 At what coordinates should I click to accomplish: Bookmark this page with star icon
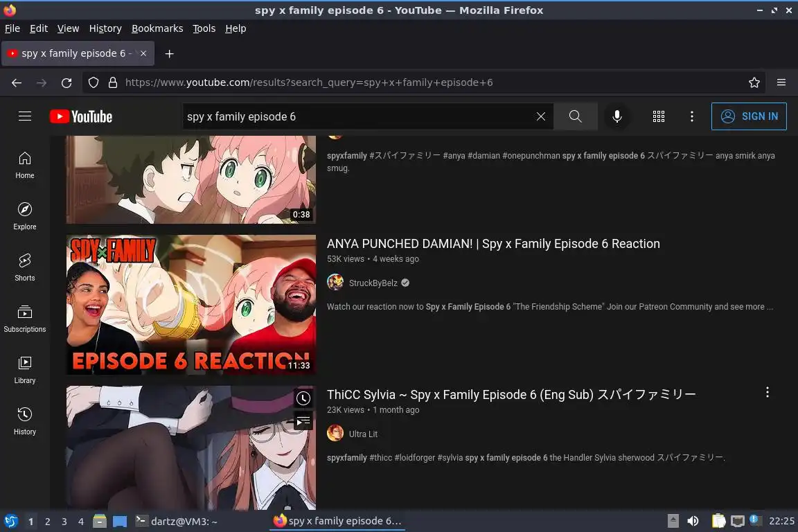tap(754, 82)
